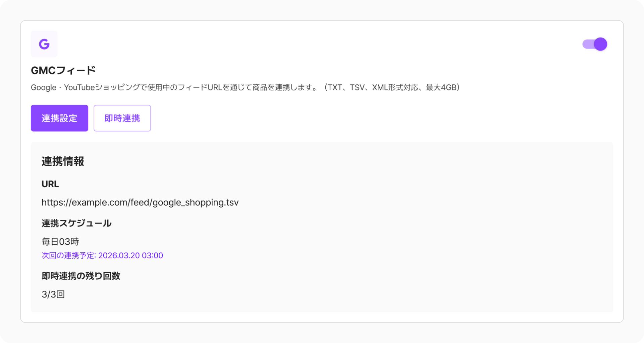This screenshot has width=644, height=343.
Task: Click the TXT、TSV format text
Action: tap(346, 87)
